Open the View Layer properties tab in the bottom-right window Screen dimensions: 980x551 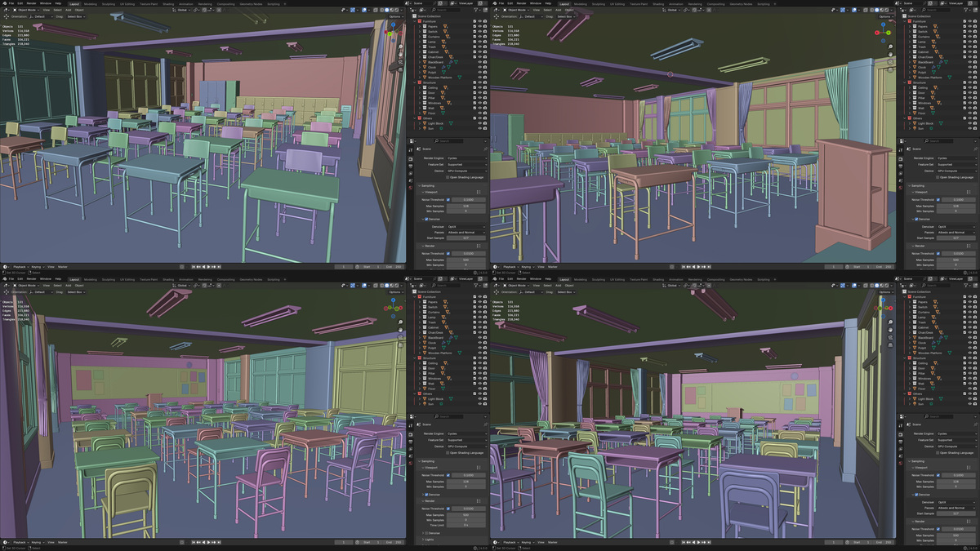901,449
